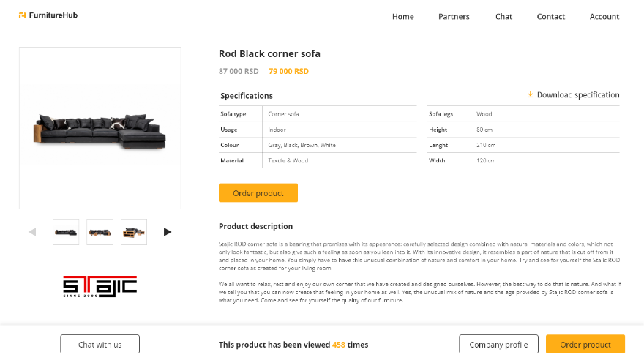Viewport: 644px width, 363px height.
Task: Click the main sofa product image
Action: pyautogui.click(x=100, y=129)
